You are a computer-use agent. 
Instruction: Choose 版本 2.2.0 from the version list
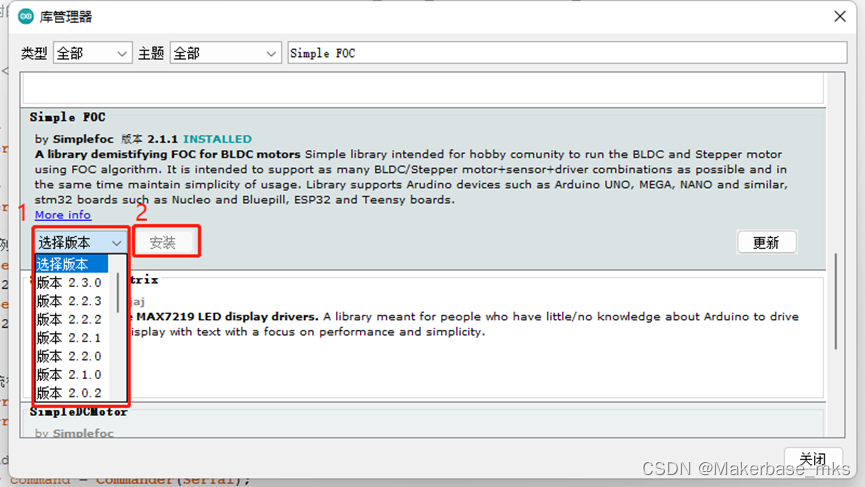point(72,356)
